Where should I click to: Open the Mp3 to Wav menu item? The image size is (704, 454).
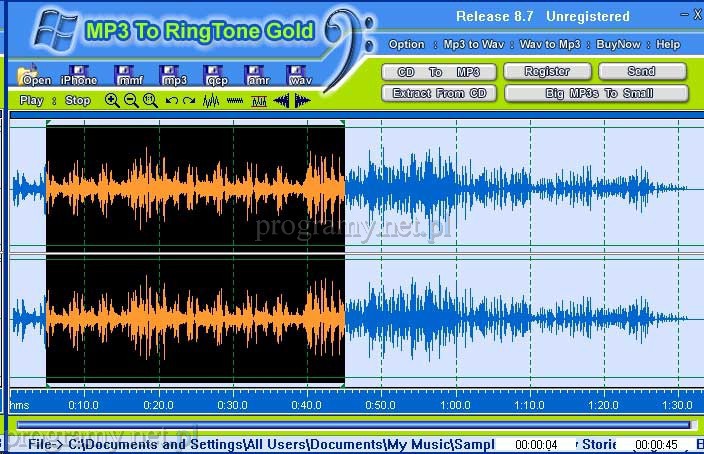pyautogui.click(x=474, y=44)
